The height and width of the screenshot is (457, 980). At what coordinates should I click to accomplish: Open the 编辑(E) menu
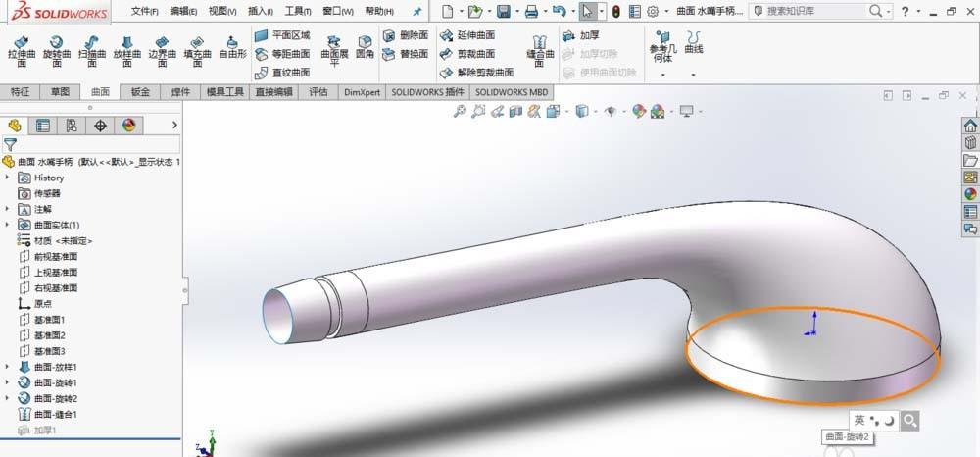(183, 11)
